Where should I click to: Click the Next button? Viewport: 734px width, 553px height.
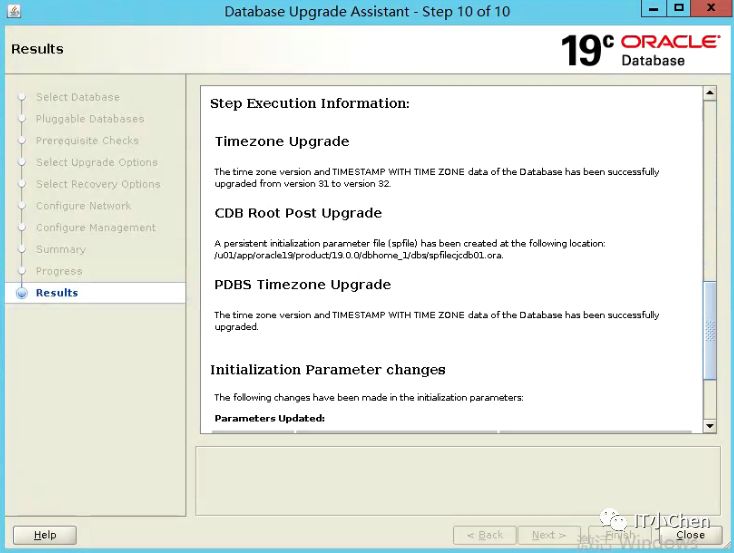pyautogui.click(x=549, y=535)
